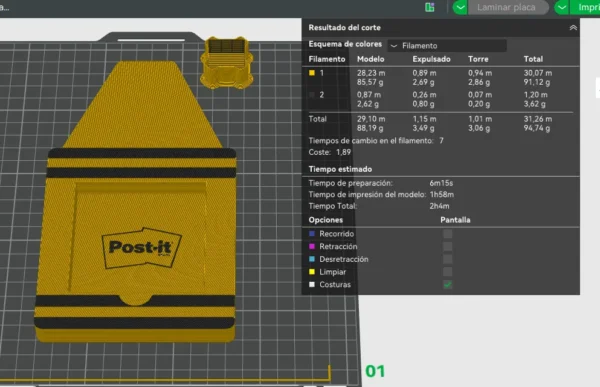Open the dropdown arrow beside Laminar placa

460,7
